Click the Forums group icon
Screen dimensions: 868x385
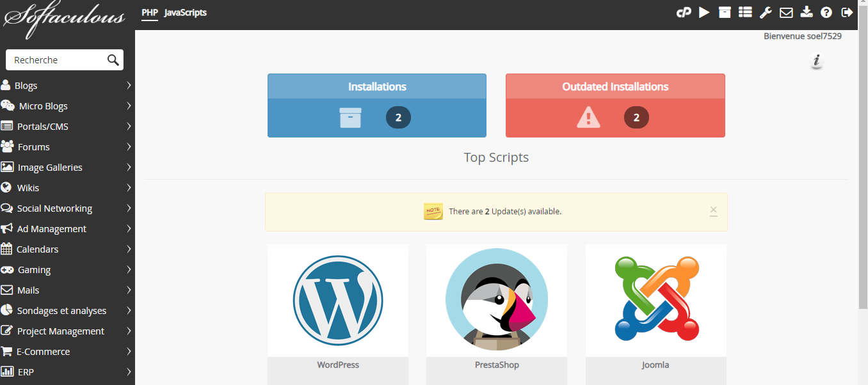[x=7, y=146]
